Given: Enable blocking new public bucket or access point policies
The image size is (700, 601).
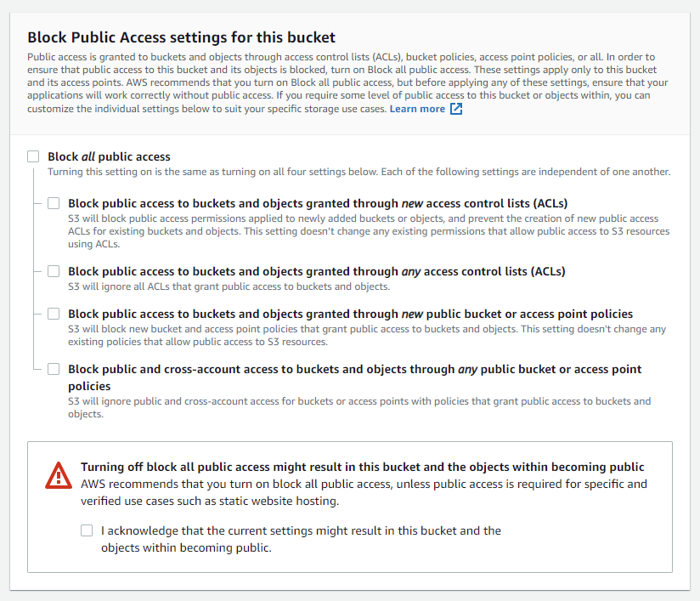Looking at the screenshot, I should point(54,314).
